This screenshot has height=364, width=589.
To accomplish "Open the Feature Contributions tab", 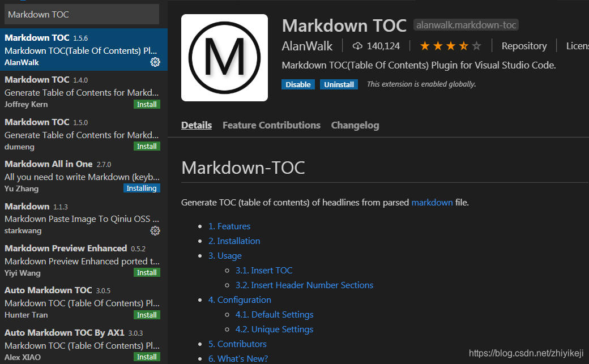I will point(271,125).
